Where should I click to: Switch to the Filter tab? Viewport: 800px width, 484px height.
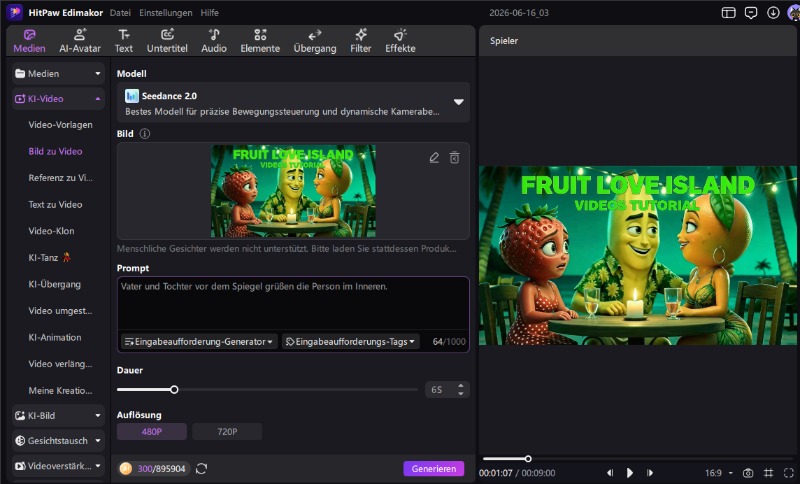point(360,41)
